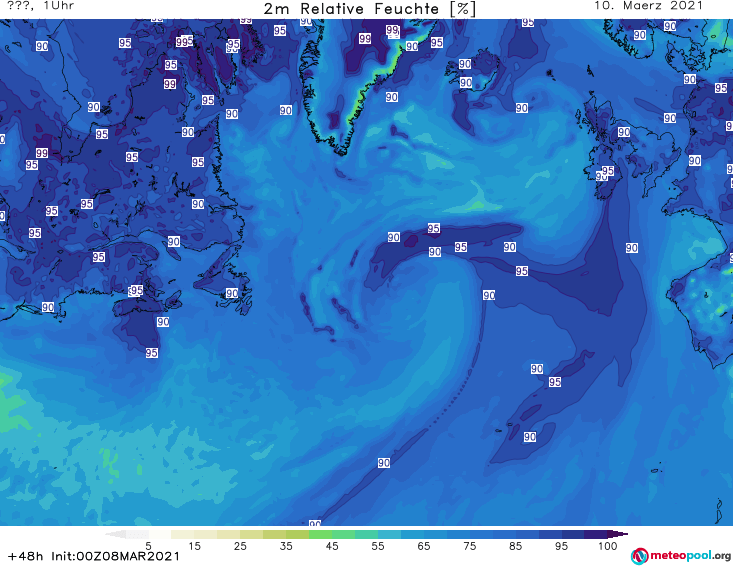
Task: Click the legend tick label '5'
Action: coord(148,546)
